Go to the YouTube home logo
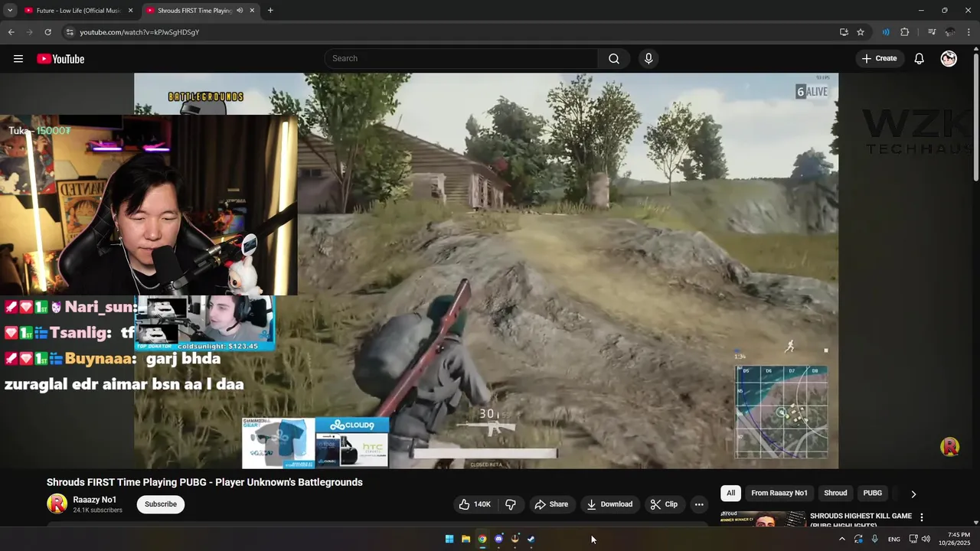The height and width of the screenshot is (551, 980). [60, 59]
